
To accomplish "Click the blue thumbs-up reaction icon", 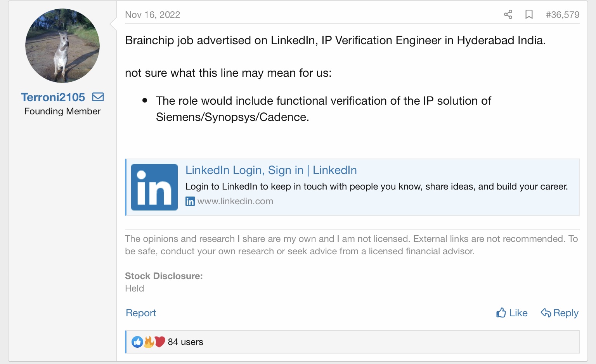I will pyautogui.click(x=137, y=342).
